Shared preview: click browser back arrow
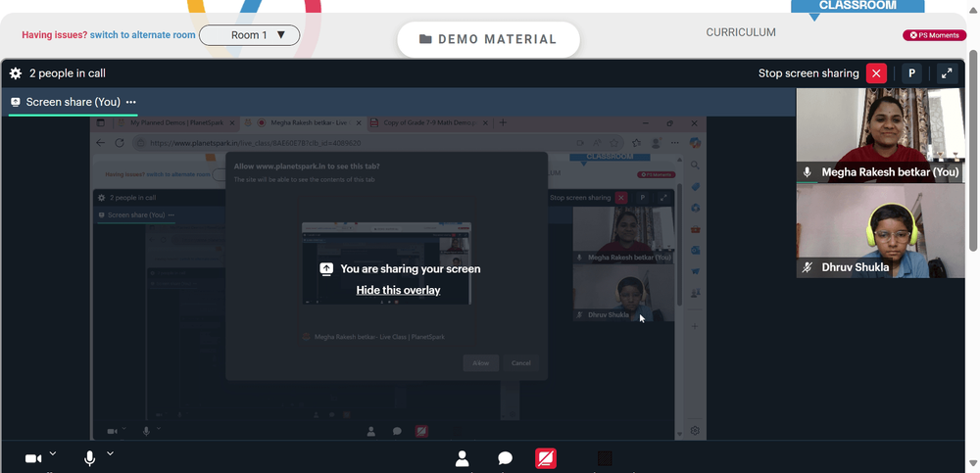The height and width of the screenshot is (473, 980). [x=101, y=143]
